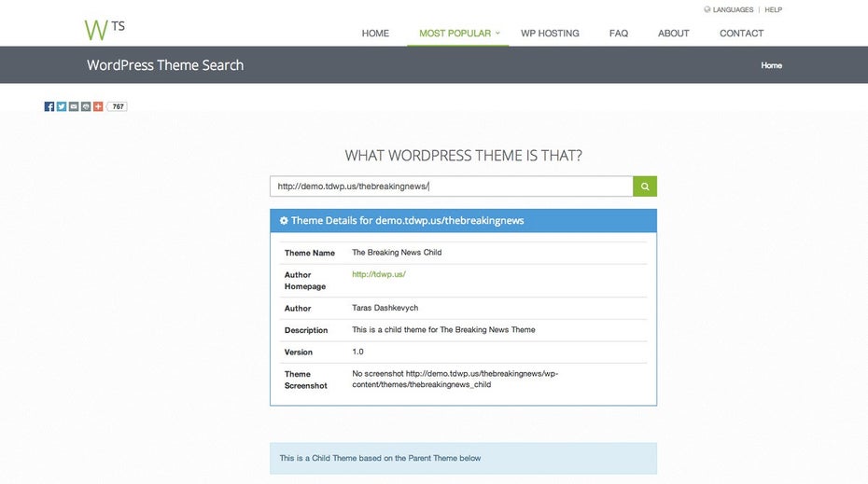Click the 'No screenshot' theme path text
The image size is (868, 484).
coord(455,379)
